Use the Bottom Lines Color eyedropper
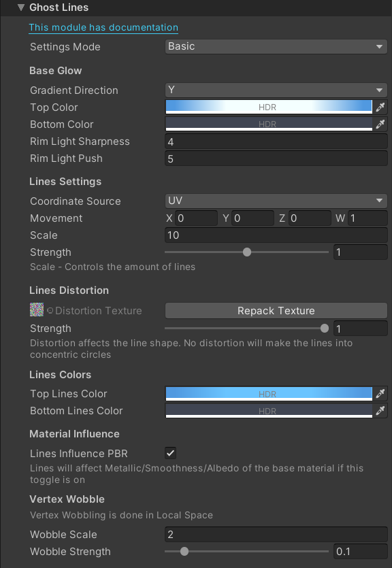392x568 pixels. coord(380,411)
